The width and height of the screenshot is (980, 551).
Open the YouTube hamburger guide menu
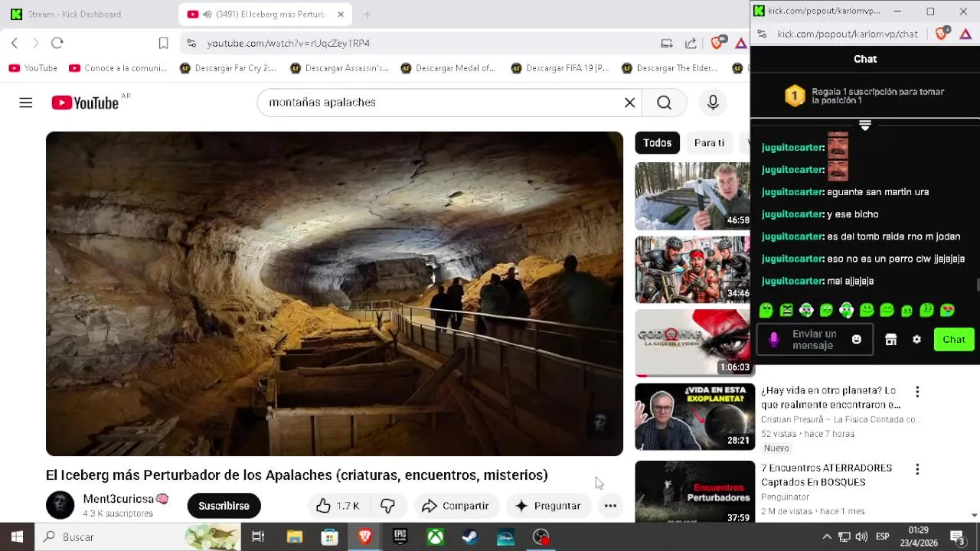tap(26, 103)
